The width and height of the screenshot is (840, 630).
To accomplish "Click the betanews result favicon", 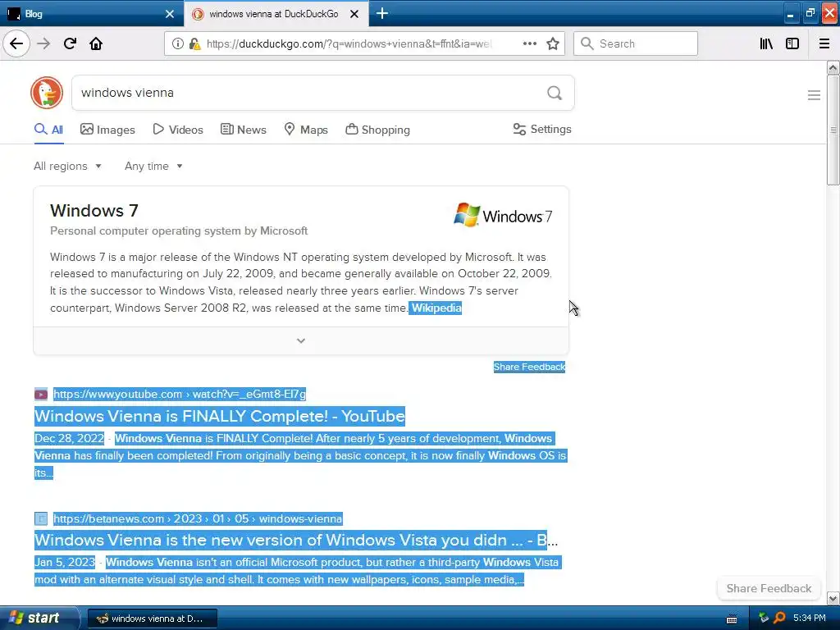I will pyautogui.click(x=41, y=518).
